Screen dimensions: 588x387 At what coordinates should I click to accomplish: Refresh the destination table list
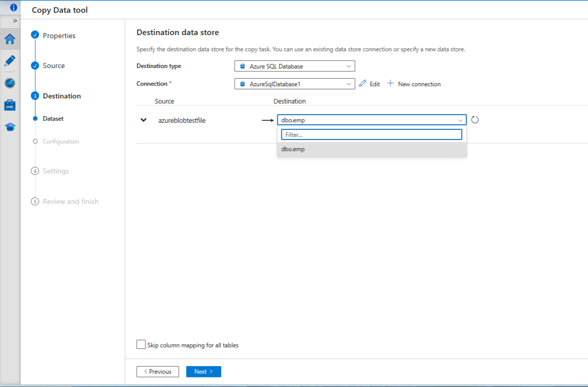click(x=475, y=120)
